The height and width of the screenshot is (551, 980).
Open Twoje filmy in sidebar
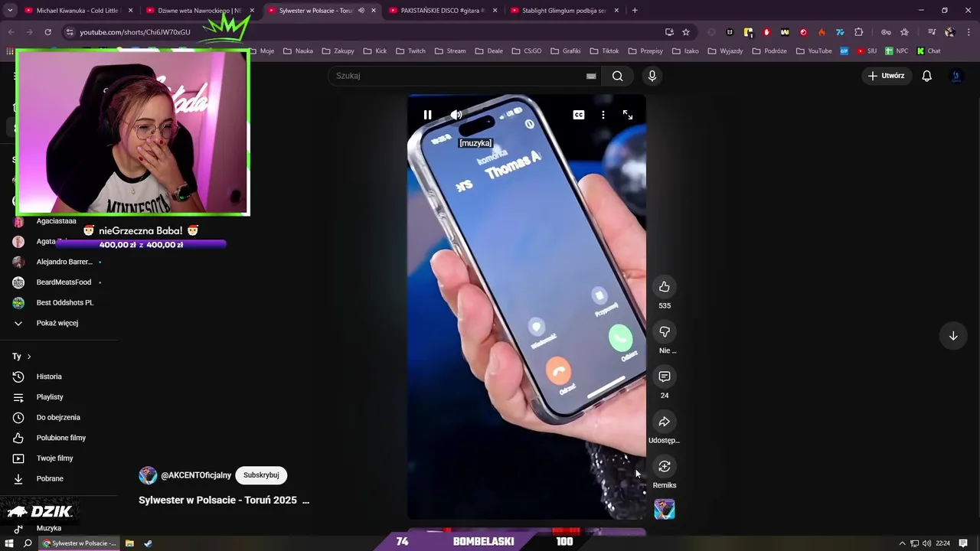tap(54, 458)
